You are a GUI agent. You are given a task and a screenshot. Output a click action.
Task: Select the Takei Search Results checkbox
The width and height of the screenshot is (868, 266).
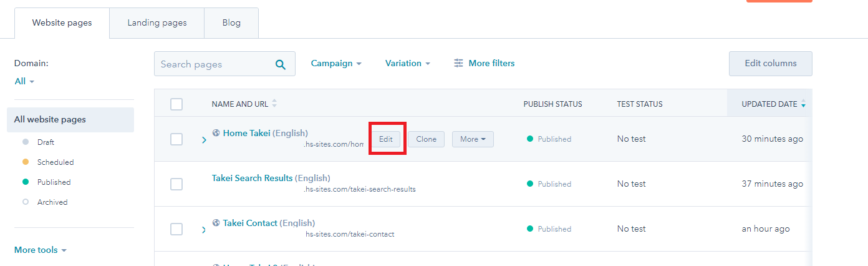coord(176,184)
